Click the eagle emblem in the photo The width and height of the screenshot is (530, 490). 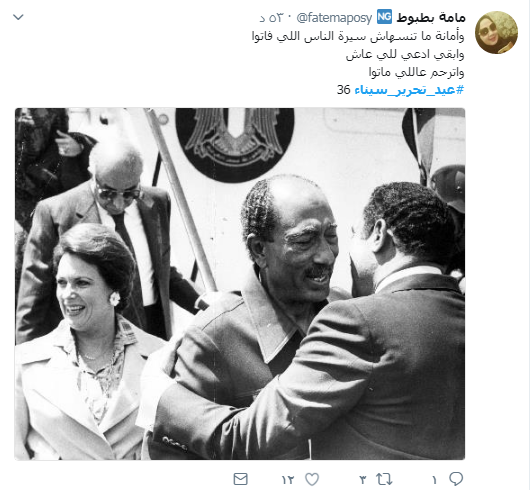point(235,142)
